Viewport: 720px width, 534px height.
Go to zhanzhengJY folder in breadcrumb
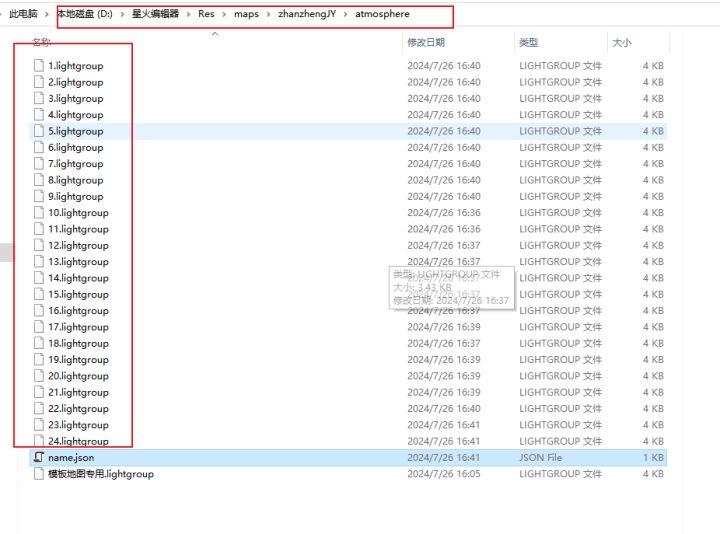click(307, 14)
